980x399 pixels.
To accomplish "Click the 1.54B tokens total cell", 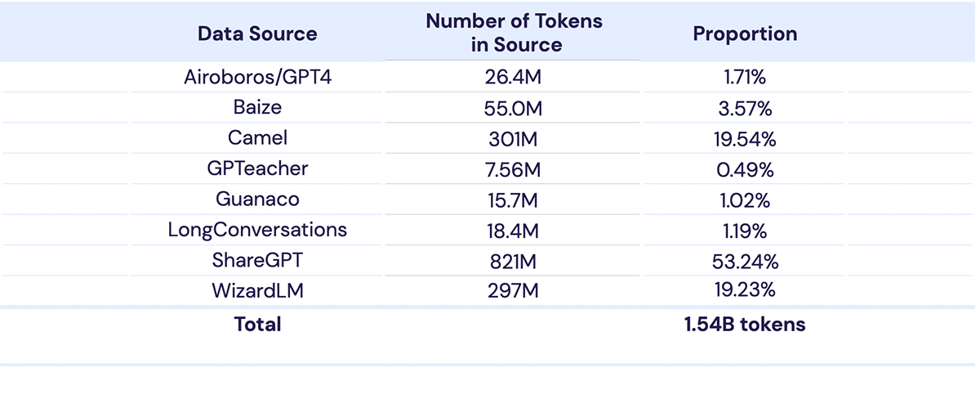I will coord(745,324).
